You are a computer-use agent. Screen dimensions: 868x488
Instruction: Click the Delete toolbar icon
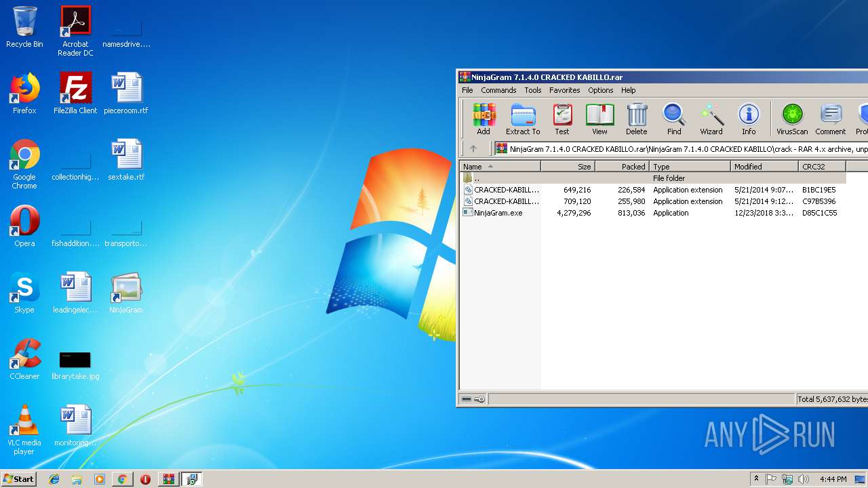tap(636, 119)
